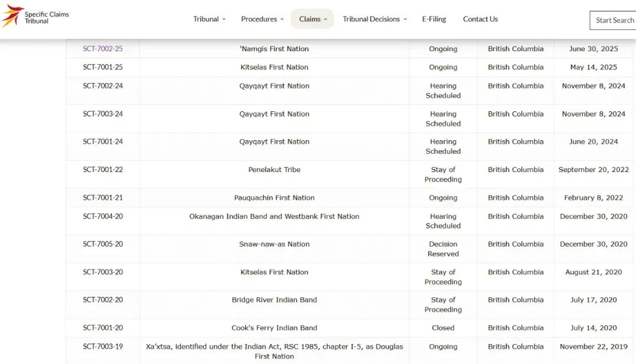Image resolution: width=636 pixels, height=364 pixels.
Task: Open claim SCT-7001-21 link
Action: [103, 198]
